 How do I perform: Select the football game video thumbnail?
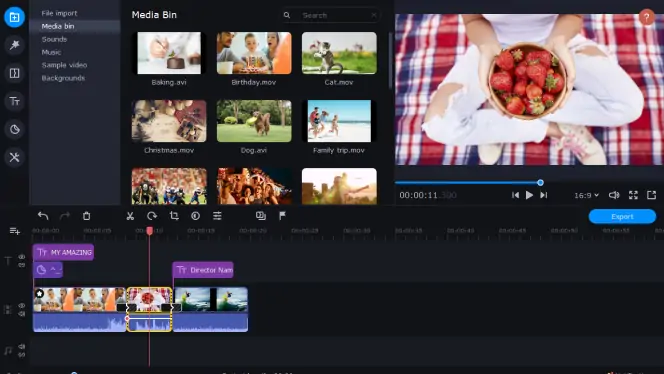click(169, 186)
